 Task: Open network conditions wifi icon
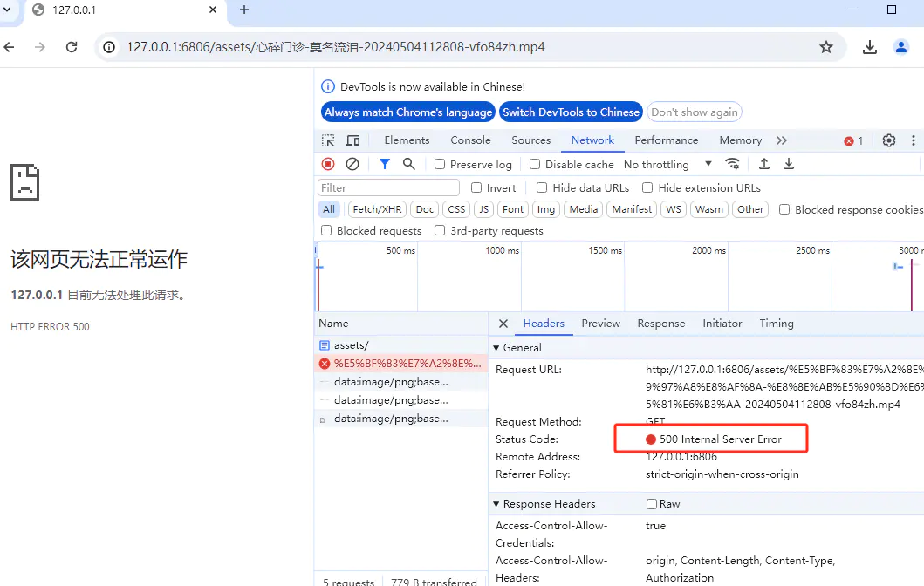[x=733, y=164]
